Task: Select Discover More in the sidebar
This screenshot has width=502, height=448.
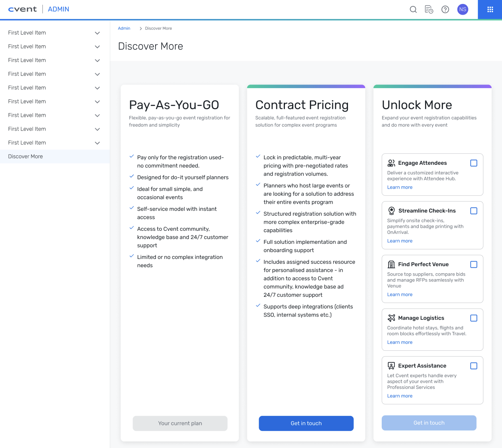Action: [x=55, y=156]
